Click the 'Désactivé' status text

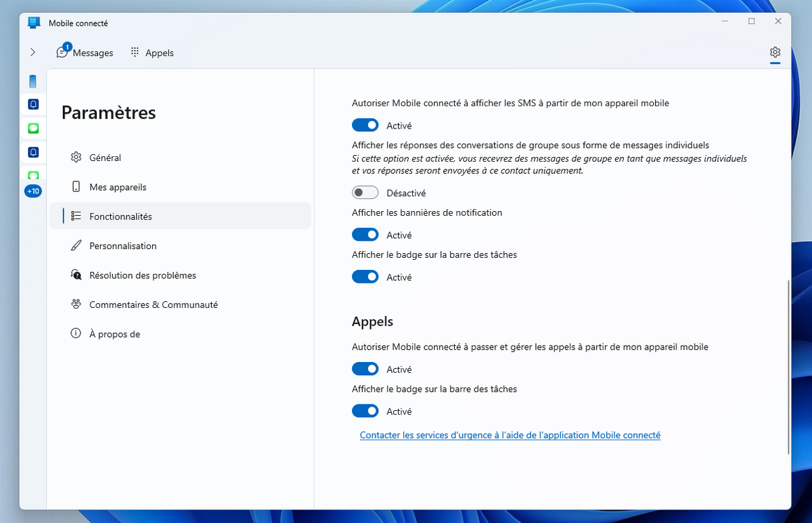406,193
